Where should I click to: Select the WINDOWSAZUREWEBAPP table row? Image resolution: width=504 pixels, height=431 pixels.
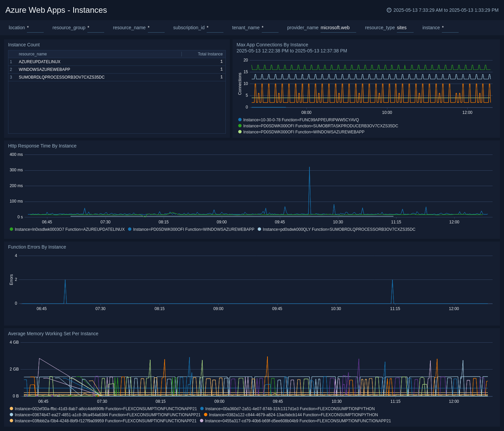click(117, 70)
